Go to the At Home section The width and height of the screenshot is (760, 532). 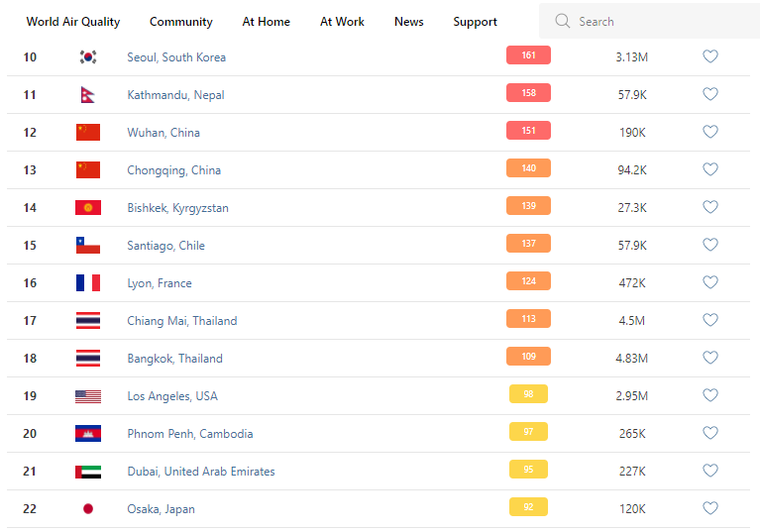[267, 22]
